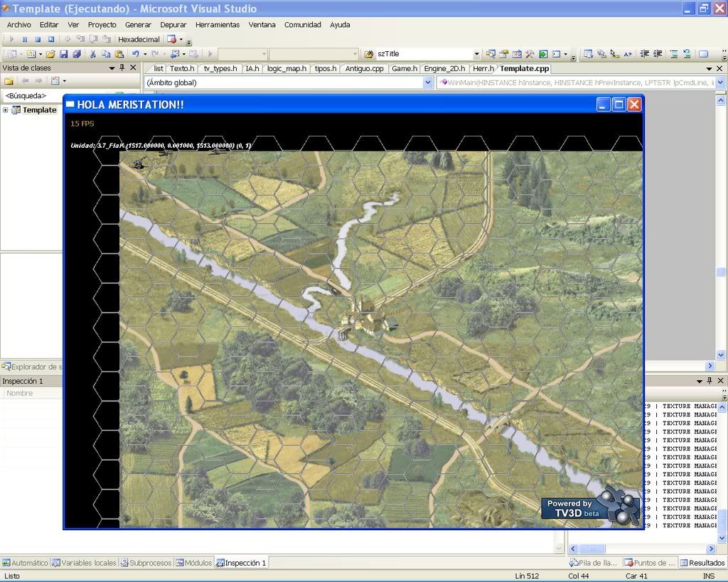728x582 pixels.
Task: Close the Vista de clases panel
Action: tap(133, 68)
